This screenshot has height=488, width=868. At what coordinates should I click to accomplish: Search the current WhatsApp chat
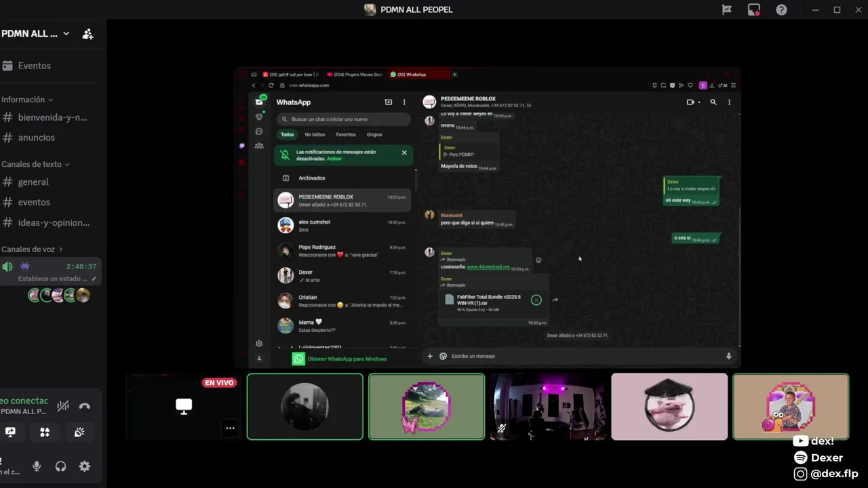pyautogui.click(x=713, y=102)
